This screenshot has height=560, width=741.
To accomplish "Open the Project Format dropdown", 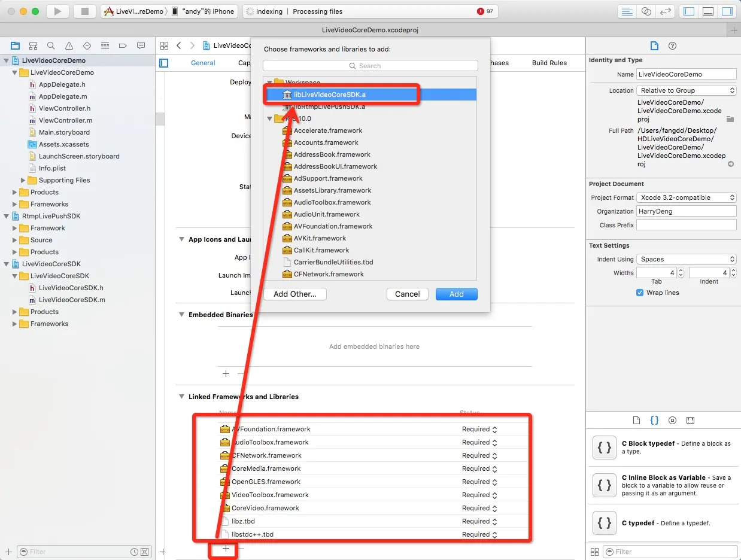I will click(686, 197).
